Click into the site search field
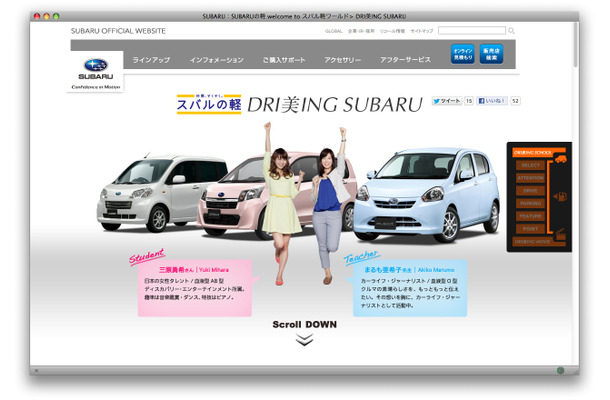 click(x=472, y=31)
